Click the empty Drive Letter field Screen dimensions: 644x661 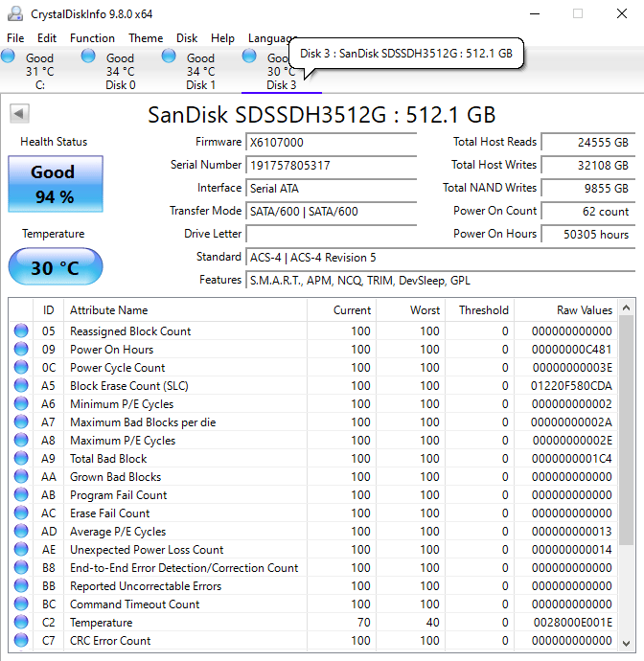point(332,234)
